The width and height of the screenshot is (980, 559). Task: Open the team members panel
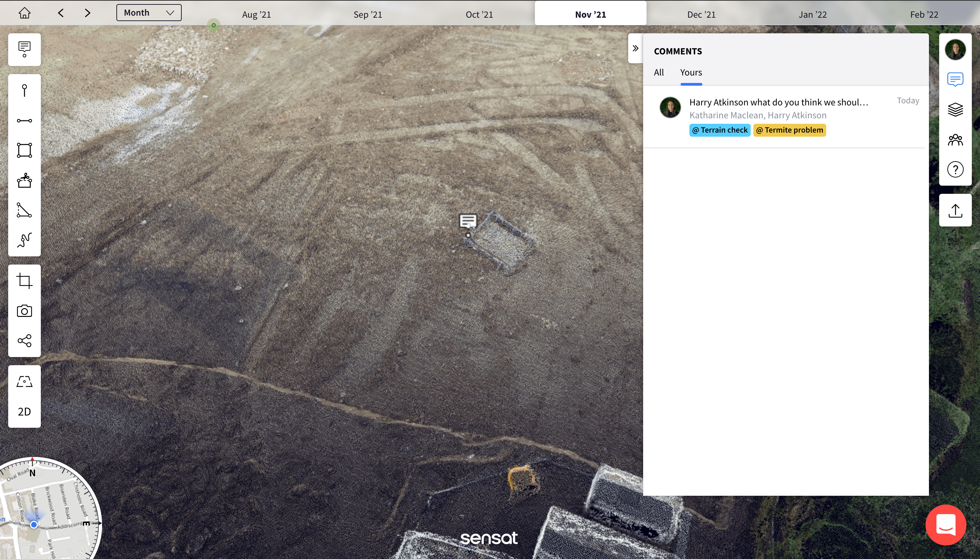(955, 140)
